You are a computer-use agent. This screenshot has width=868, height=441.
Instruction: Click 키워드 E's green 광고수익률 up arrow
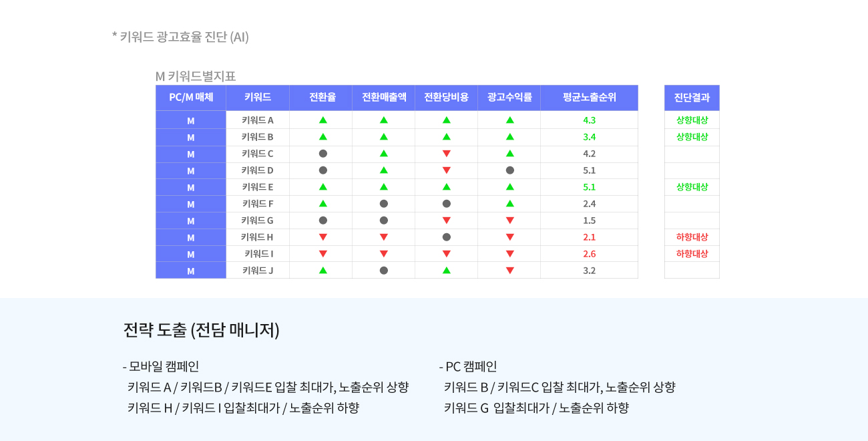510,187
